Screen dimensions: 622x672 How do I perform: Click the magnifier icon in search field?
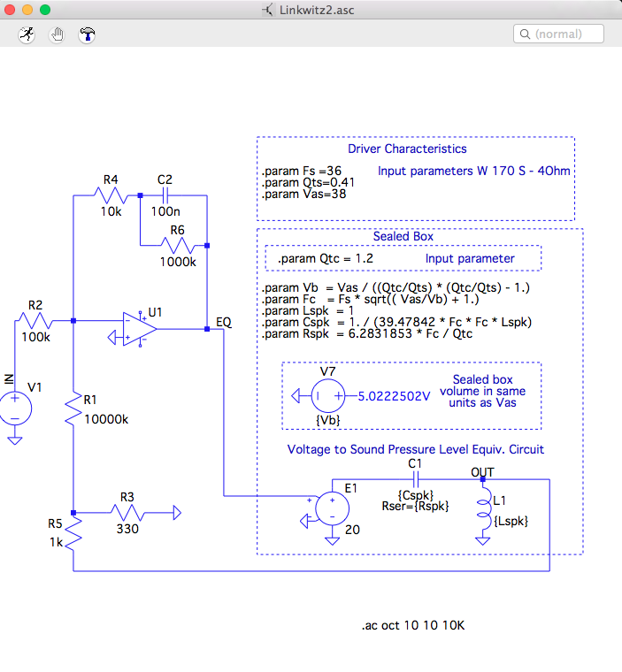(525, 34)
